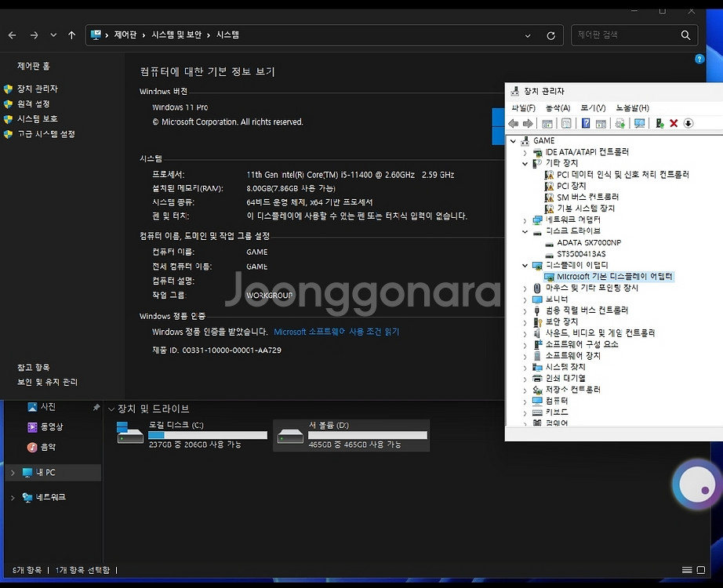Click the D: drive usage bar
The height and width of the screenshot is (588, 723).
click(x=368, y=435)
